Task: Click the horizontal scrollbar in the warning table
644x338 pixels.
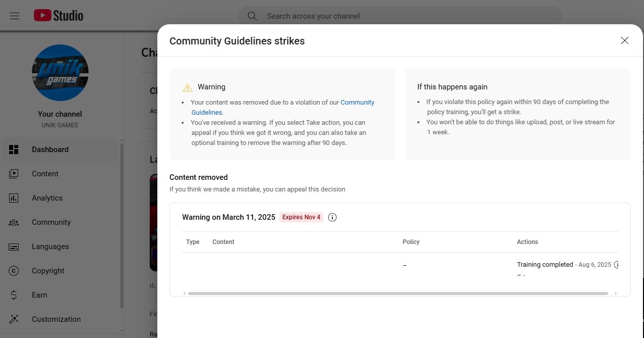Action: [x=398, y=293]
